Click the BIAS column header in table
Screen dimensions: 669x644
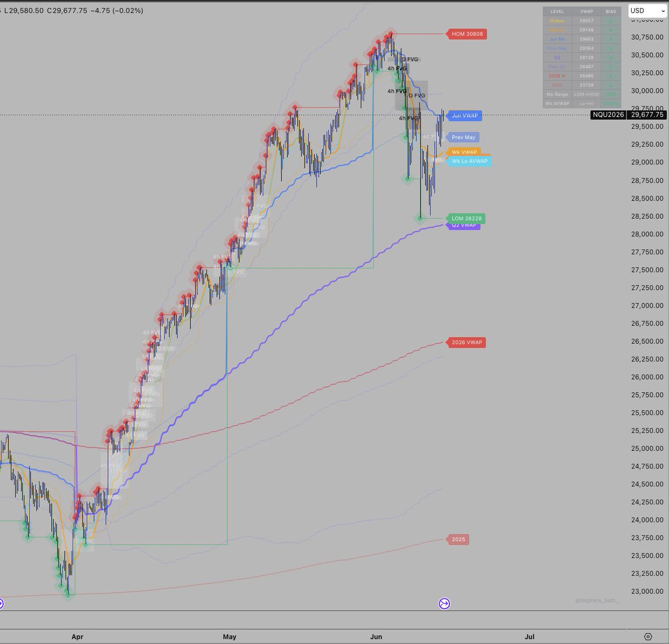[610, 11]
